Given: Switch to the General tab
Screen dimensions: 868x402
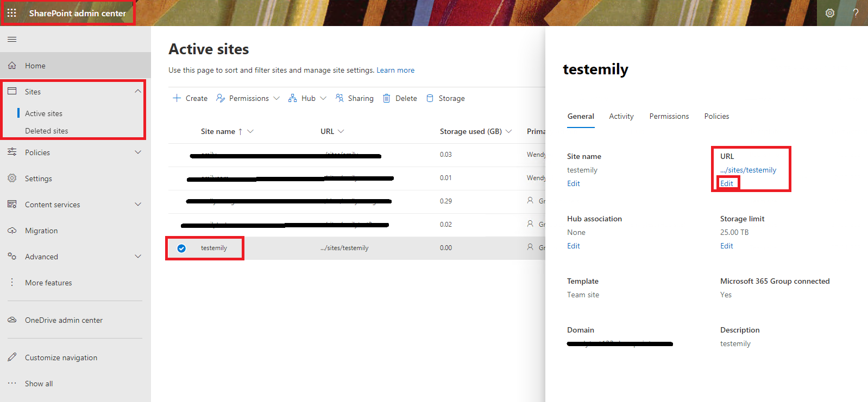Looking at the screenshot, I should pyautogui.click(x=581, y=116).
